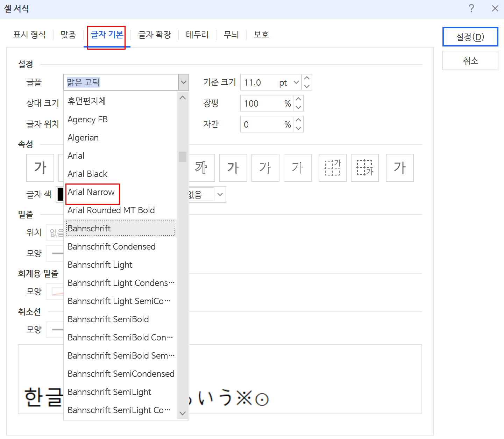504x439 pixels.
Task: Open the 없음 dropdown beside 글자 색
Action: 220,194
